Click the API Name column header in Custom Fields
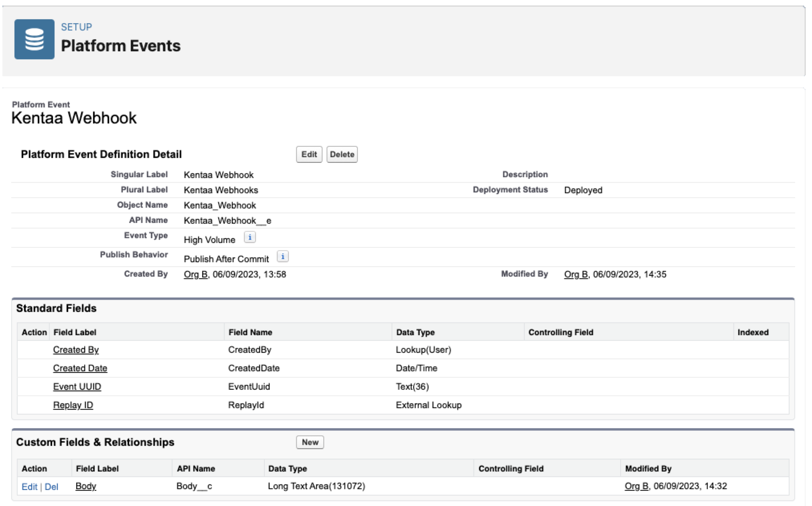 196,469
